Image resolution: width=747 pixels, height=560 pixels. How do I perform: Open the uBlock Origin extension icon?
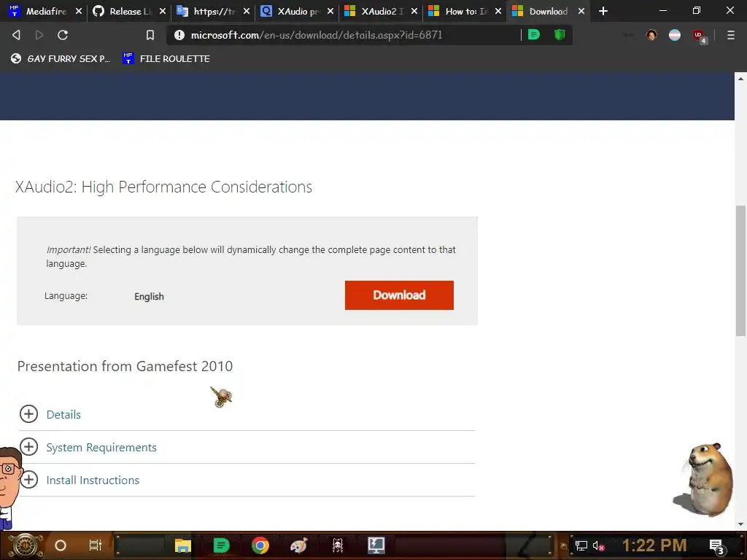pyautogui.click(x=699, y=36)
